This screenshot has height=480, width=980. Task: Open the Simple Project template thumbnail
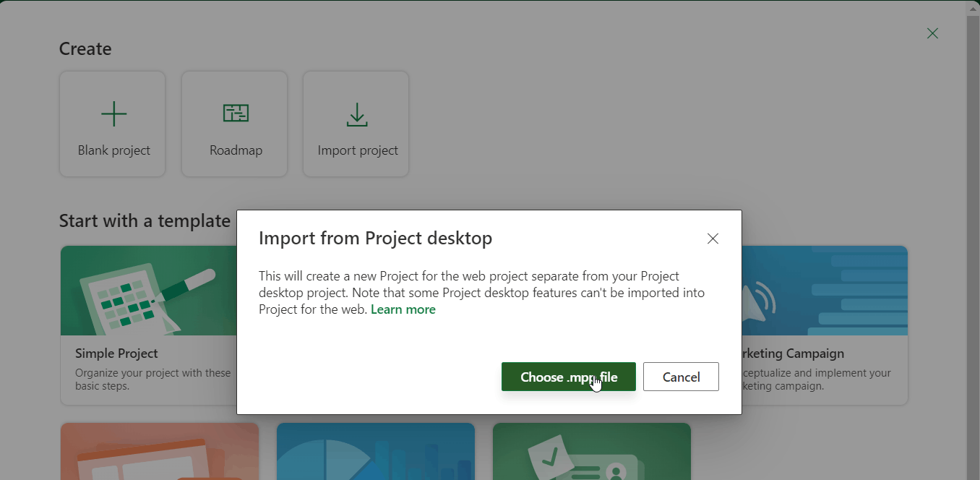pos(149,291)
